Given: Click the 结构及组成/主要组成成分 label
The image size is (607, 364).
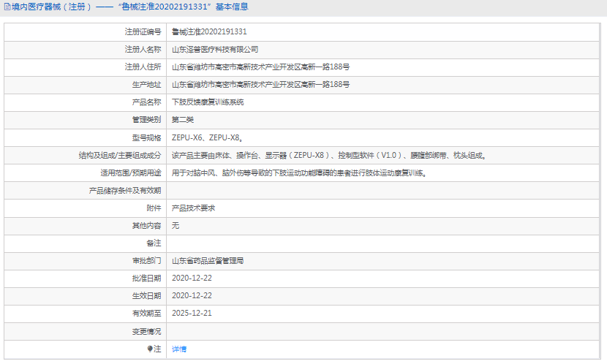Looking at the screenshot, I should [x=120, y=156].
